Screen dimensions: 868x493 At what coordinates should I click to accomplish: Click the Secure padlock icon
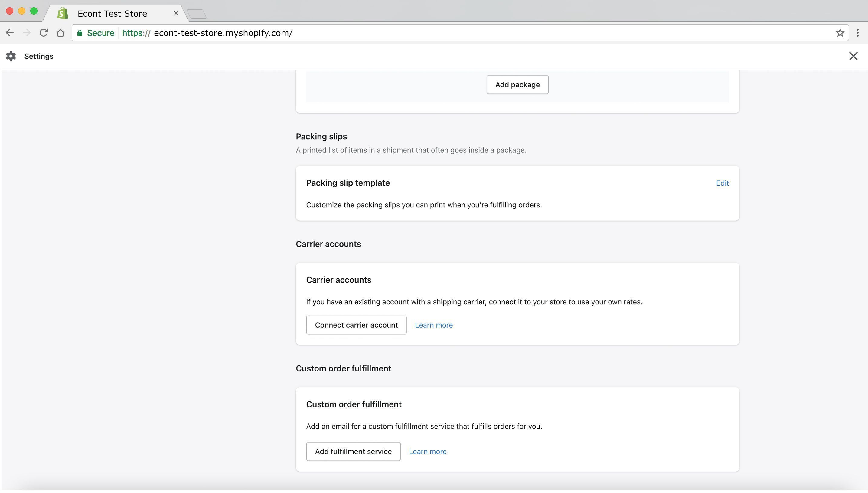click(x=80, y=33)
